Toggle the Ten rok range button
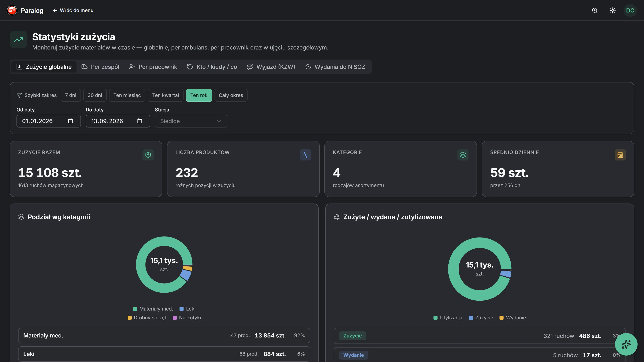644x362 pixels. pos(199,95)
